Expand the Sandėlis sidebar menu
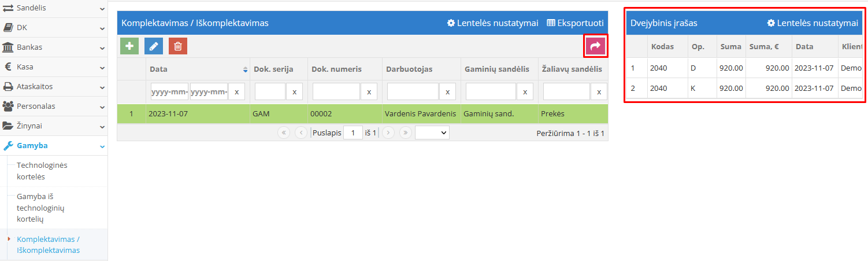868x261 pixels. click(x=53, y=8)
